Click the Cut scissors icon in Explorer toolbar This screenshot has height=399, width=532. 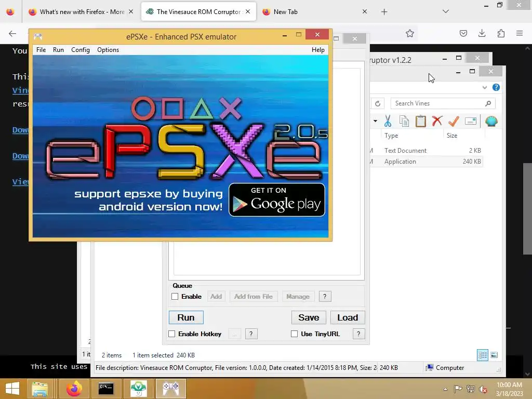388,121
